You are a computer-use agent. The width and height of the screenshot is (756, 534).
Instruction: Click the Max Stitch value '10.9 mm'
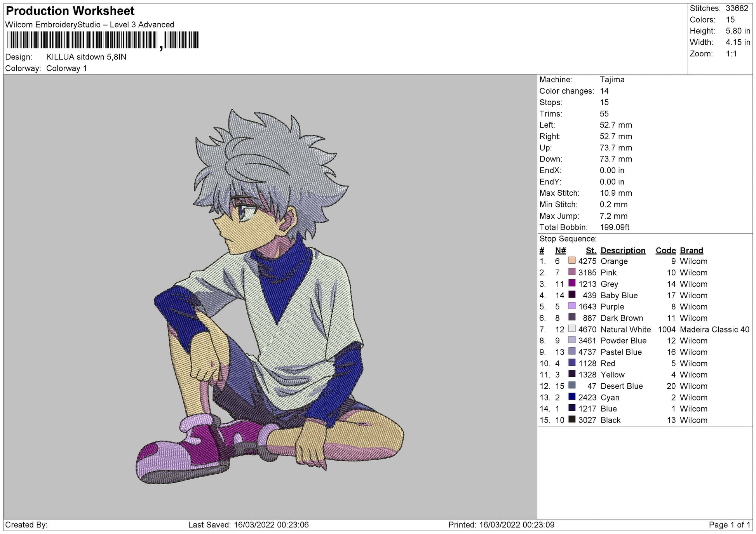[x=616, y=193]
